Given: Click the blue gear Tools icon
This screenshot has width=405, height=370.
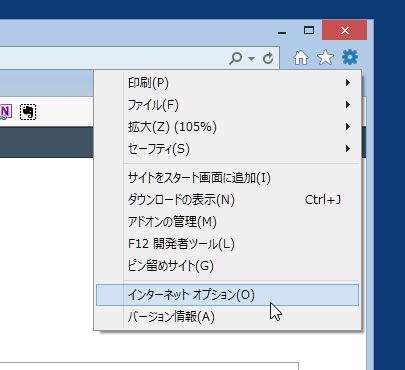Looking at the screenshot, I should click(350, 57).
